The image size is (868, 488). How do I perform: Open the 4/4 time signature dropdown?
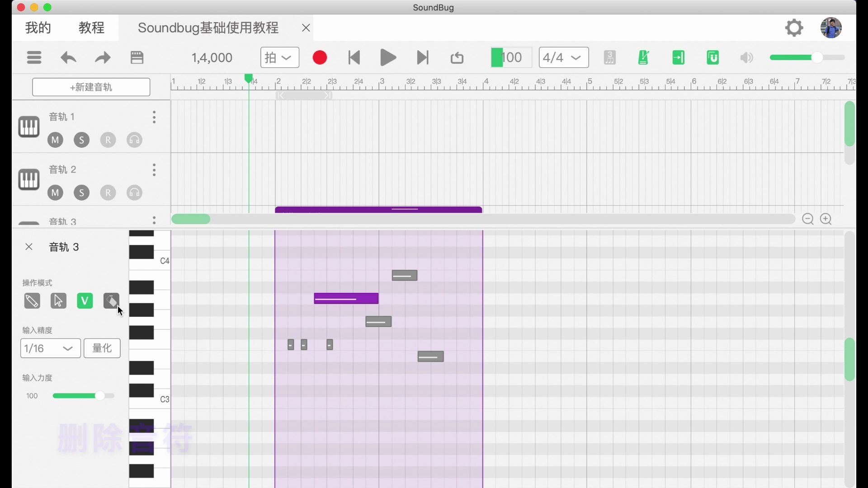tap(564, 57)
